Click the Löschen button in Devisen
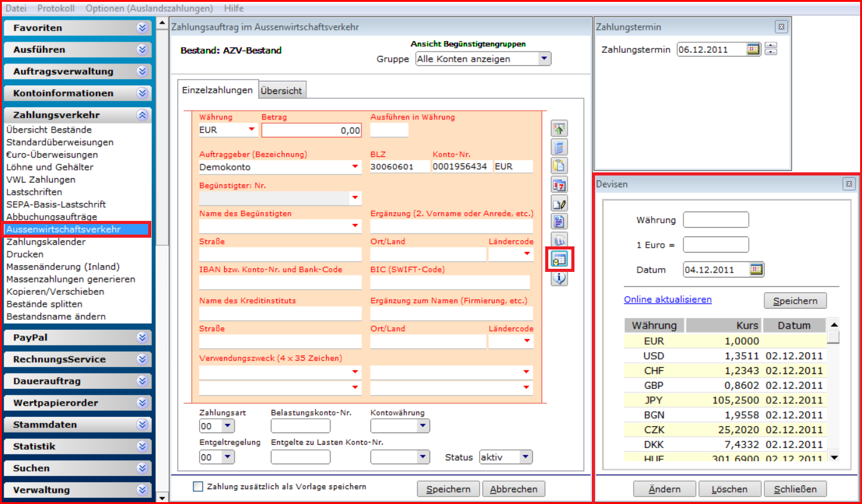862x504 pixels. point(730,489)
